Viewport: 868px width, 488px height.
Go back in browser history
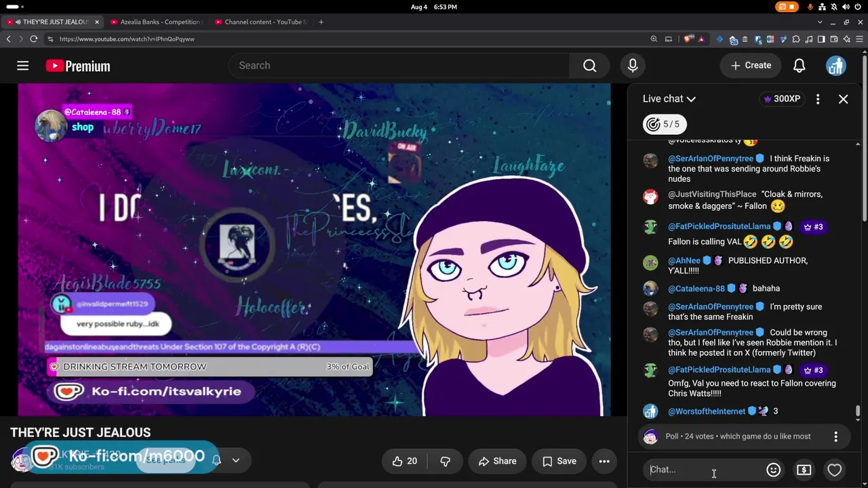tap(8, 39)
